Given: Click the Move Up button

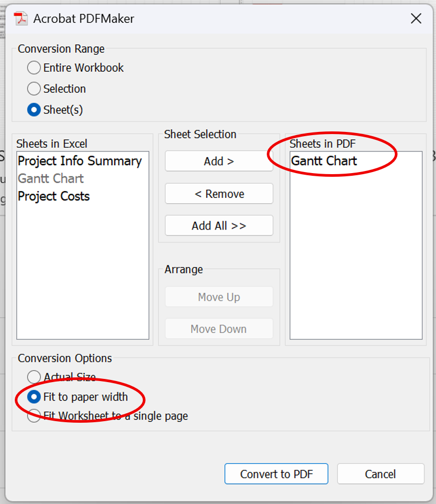Looking at the screenshot, I should click(219, 297).
